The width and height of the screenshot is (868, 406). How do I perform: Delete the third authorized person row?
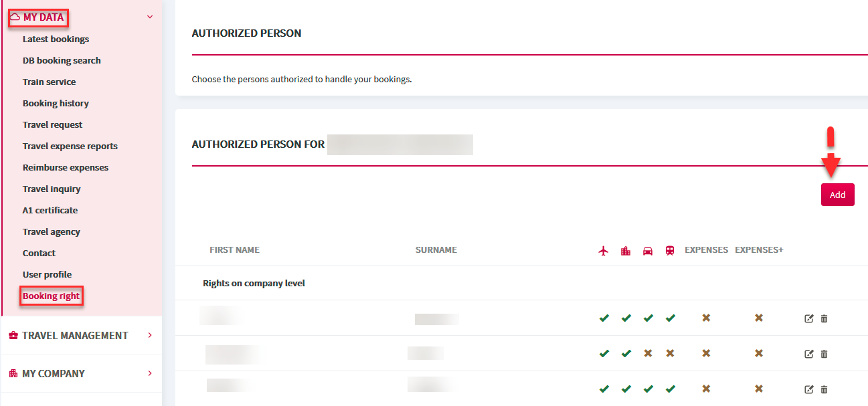pyautogui.click(x=824, y=389)
